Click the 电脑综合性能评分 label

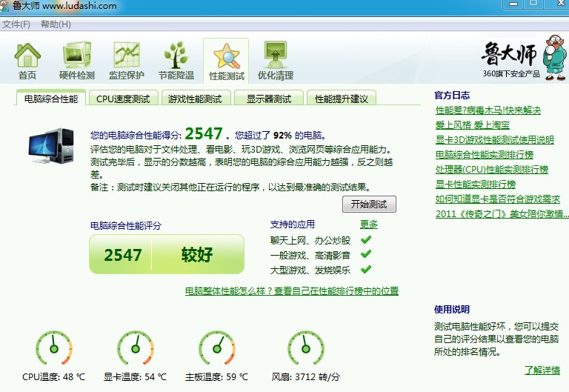125,226
